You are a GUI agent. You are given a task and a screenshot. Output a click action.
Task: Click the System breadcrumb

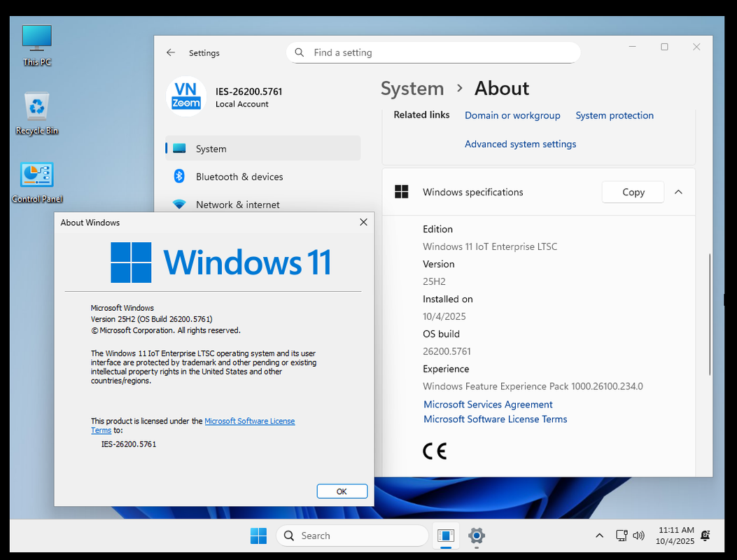click(412, 88)
